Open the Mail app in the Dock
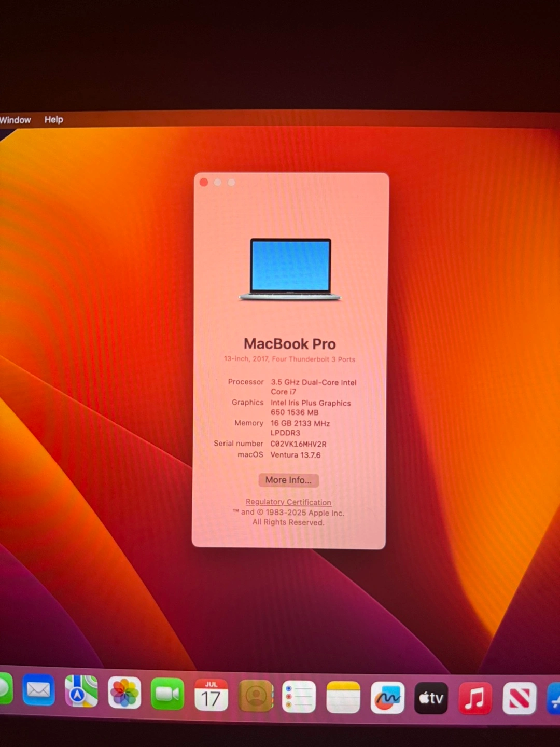 [38, 690]
